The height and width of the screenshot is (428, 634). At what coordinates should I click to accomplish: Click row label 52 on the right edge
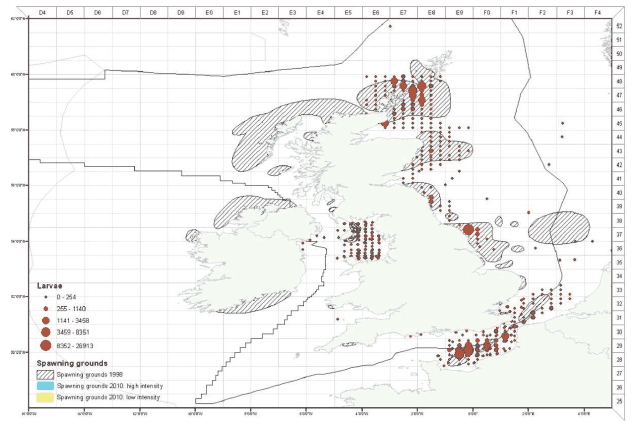(619, 26)
